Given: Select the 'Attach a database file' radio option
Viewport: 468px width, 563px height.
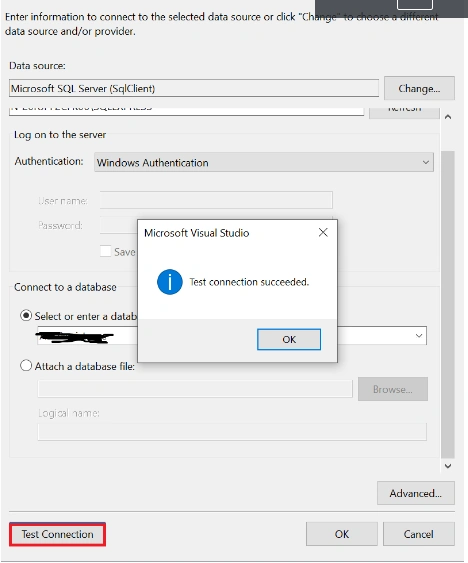Looking at the screenshot, I should 26,366.
